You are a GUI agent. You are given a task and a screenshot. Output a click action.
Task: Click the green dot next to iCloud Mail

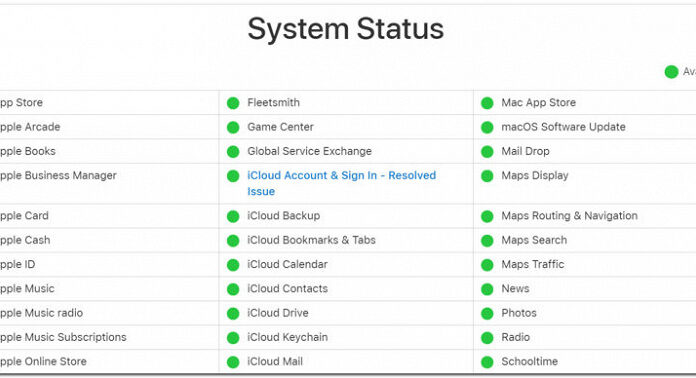point(233,362)
